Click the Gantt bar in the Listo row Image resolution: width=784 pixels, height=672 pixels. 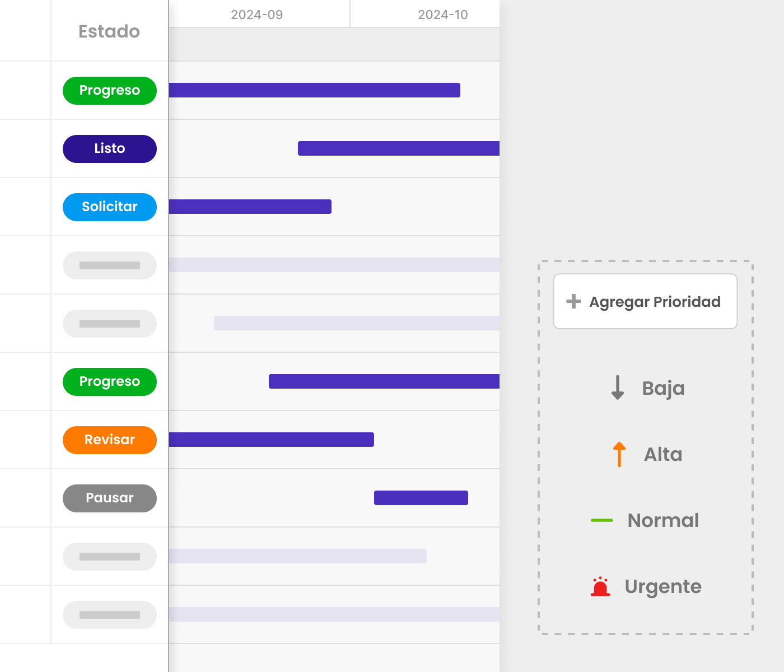pyautogui.click(x=398, y=148)
